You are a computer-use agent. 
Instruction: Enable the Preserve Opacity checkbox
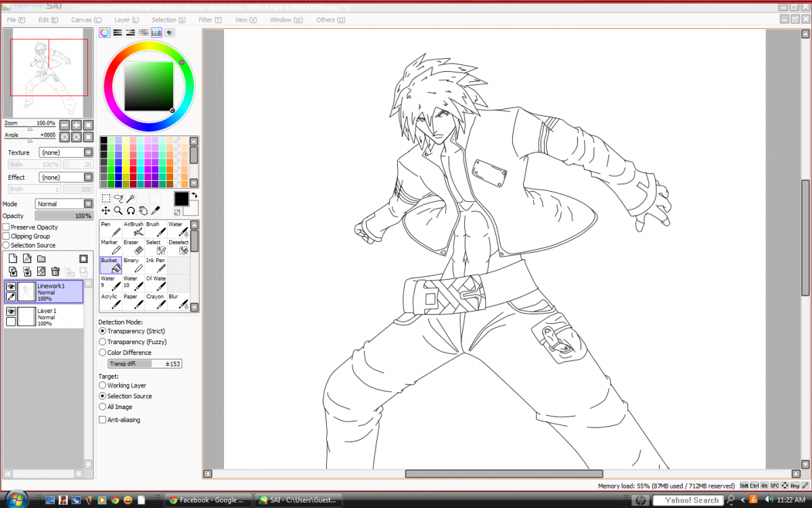[x=6, y=228]
